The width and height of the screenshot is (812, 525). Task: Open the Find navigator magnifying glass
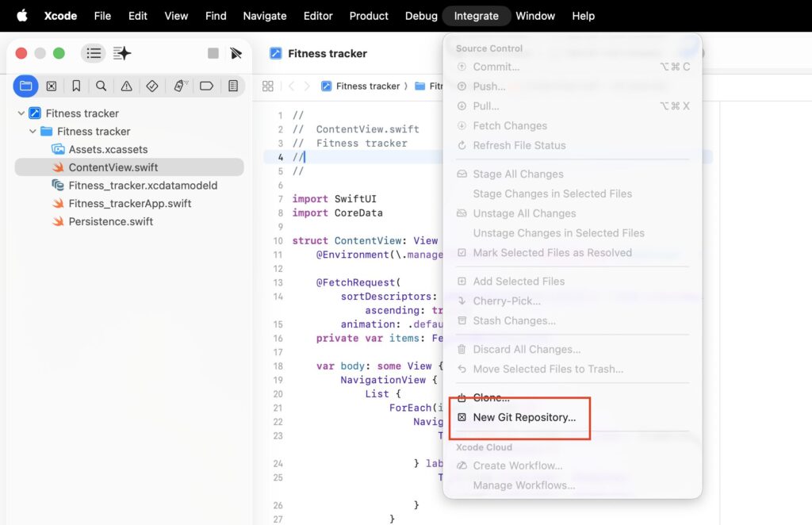[101, 86]
